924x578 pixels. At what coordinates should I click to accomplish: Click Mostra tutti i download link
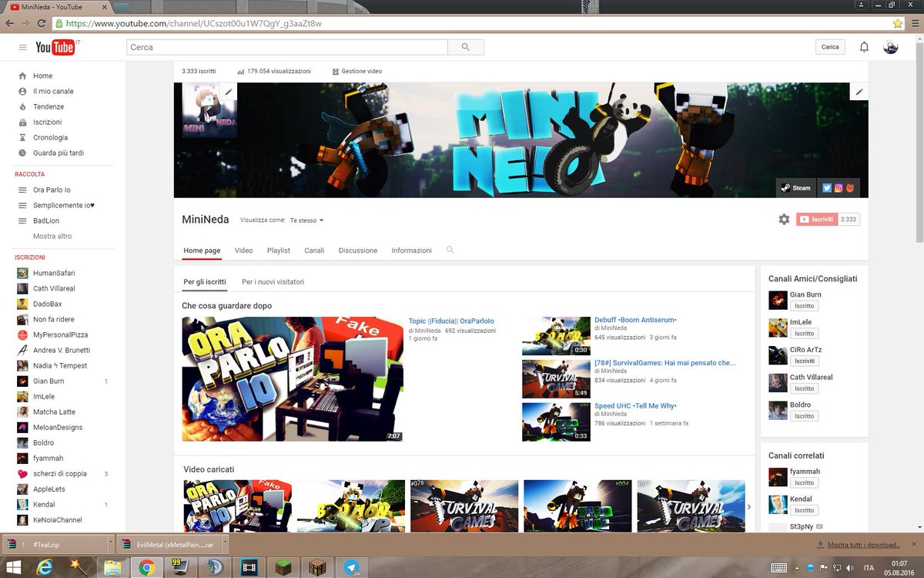click(x=864, y=544)
